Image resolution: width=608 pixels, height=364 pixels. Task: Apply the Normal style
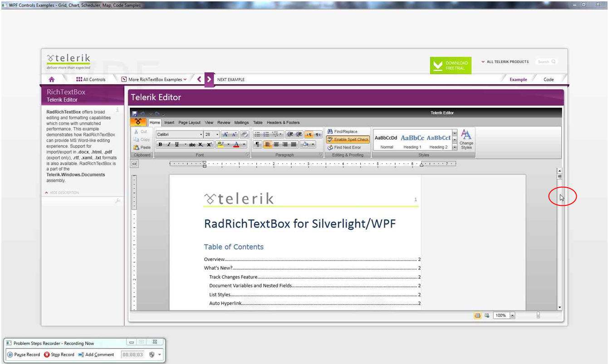387,141
